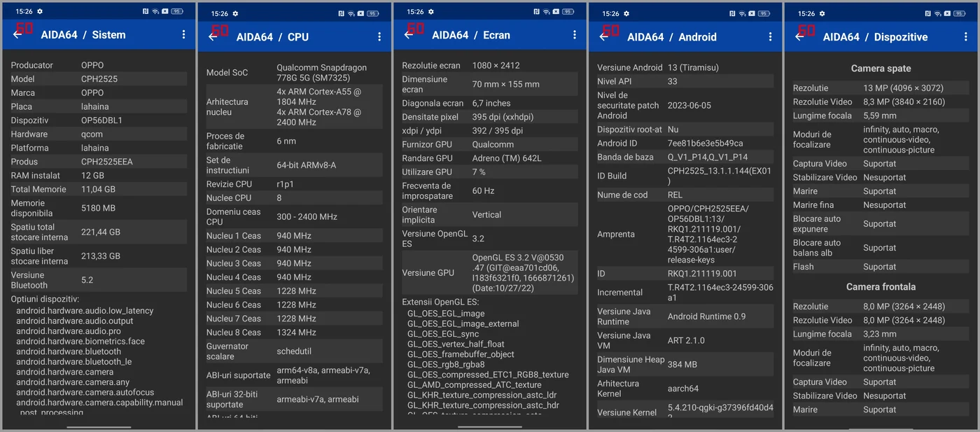Tap Wi-Fi icon in CPU screen status bar
This screenshot has width=980, height=432.
(x=351, y=13)
